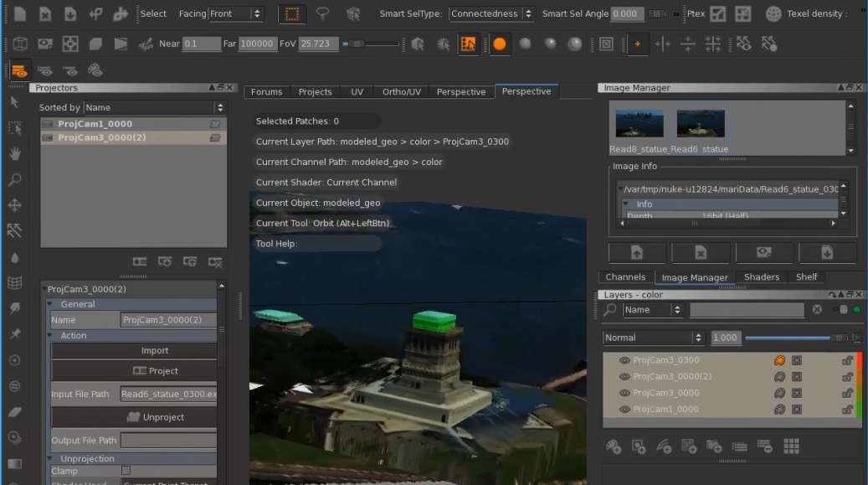Viewport: 868px width, 485px height.
Task: Click the Smart Sel Angle slider handle
Action: [x=657, y=14]
